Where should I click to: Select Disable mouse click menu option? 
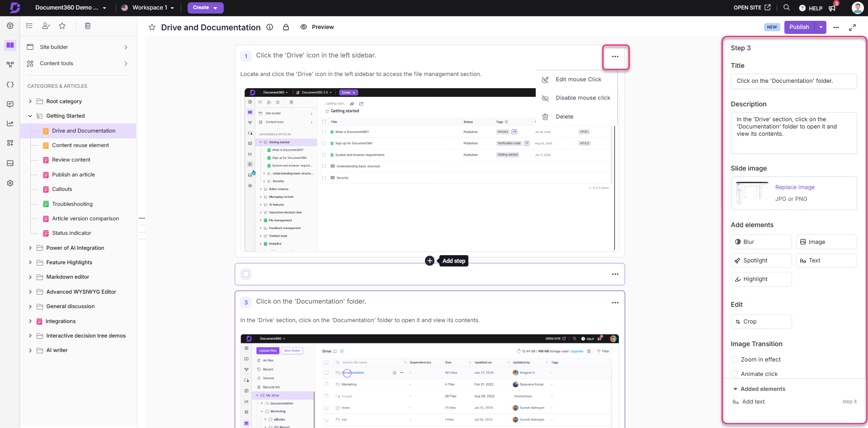(x=576, y=98)
